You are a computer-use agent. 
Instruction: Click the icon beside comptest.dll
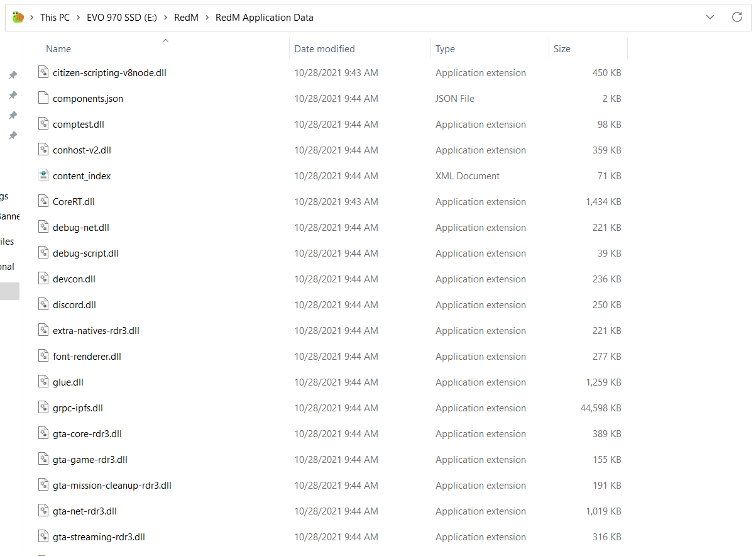coord(43,124)
